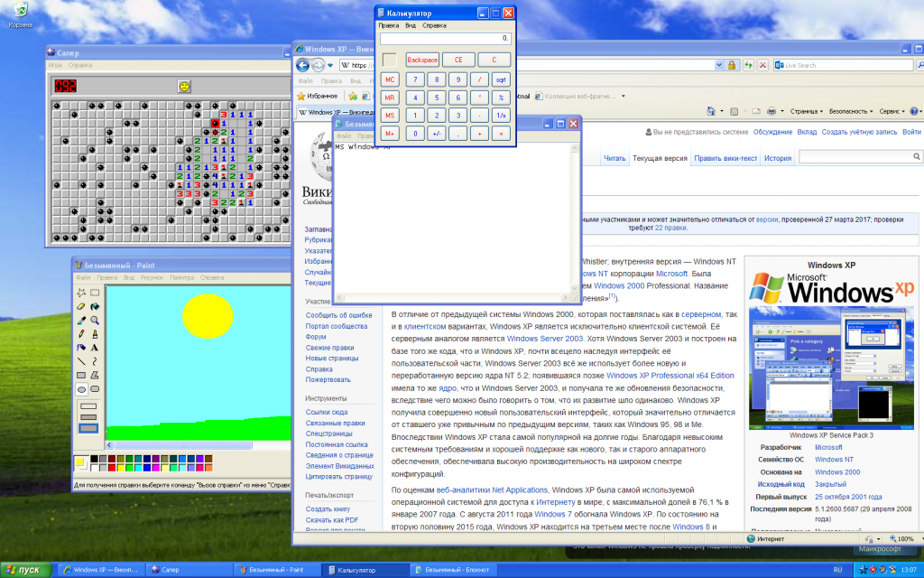Image resolution: width=924 pixels, height=578 pixels.
Task: Select the Rectangle shape tool in Paint
Action: 81,375
